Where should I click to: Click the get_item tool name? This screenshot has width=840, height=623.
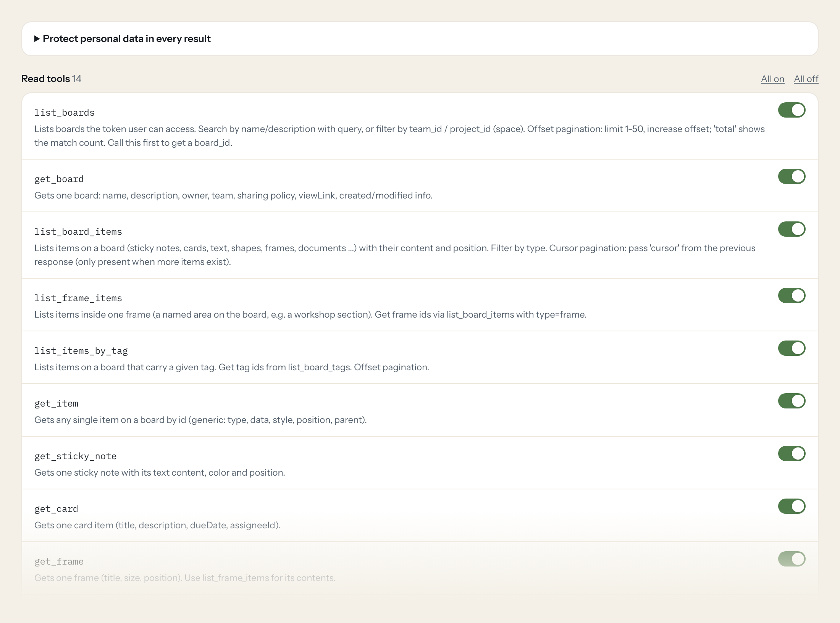pos(56,403)
